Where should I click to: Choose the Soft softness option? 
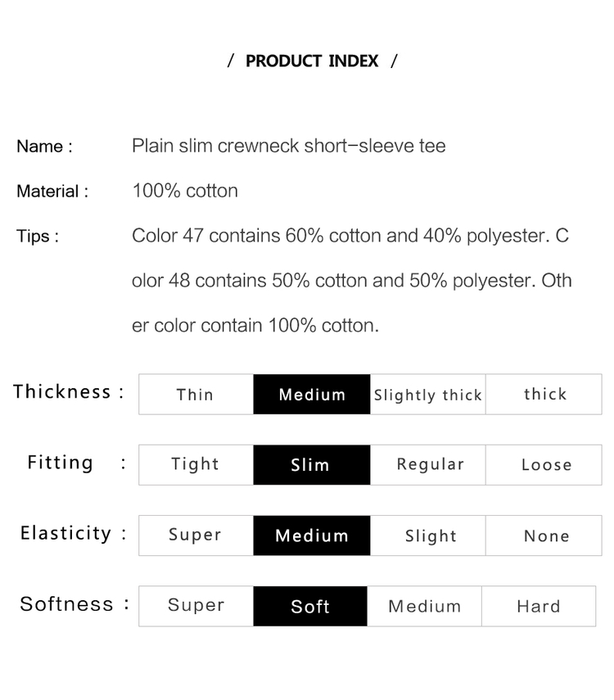point(310,606)
